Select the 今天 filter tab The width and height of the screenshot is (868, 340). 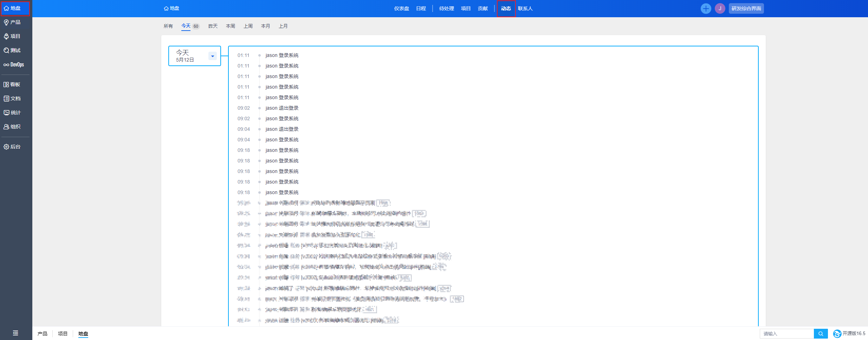click(186, 26)
